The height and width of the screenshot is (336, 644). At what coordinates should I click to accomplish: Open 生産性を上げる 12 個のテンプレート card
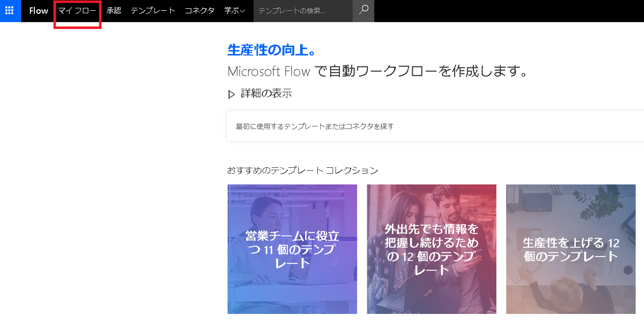571,249
